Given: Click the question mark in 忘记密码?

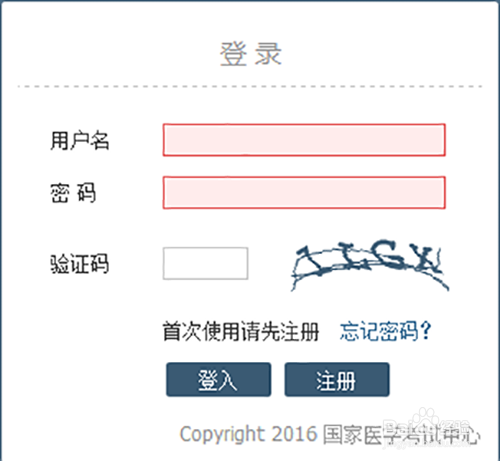Looking at the screenshot, I should click(x=425, y=331).
